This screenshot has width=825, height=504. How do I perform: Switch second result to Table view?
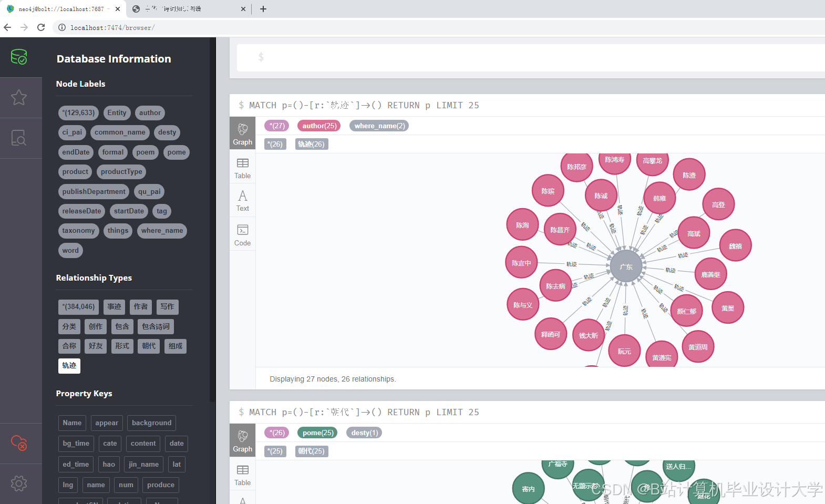pyautogui.click(x=242, y=475)
